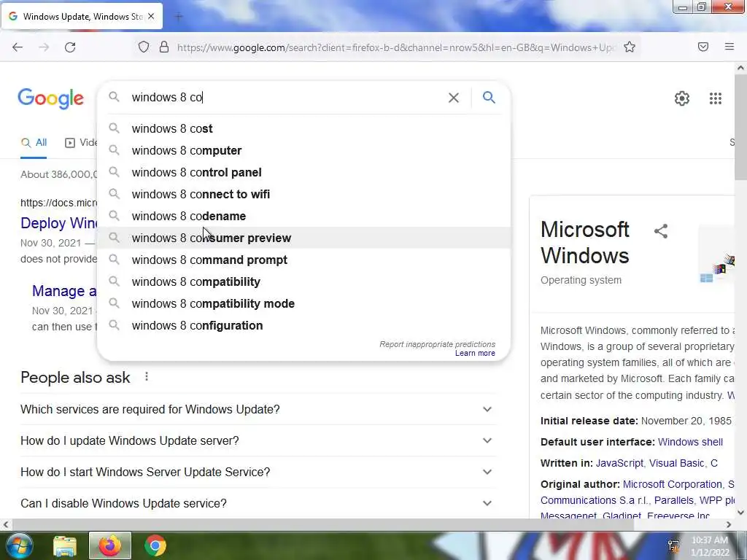
Task: Click Report inappropriate predictions
Action: tap(438, 344)
